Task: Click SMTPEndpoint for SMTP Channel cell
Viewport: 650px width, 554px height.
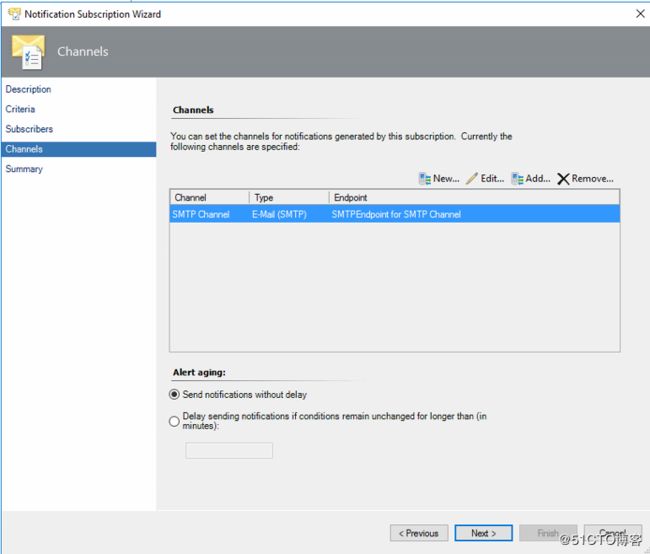Action: point(396,214)
